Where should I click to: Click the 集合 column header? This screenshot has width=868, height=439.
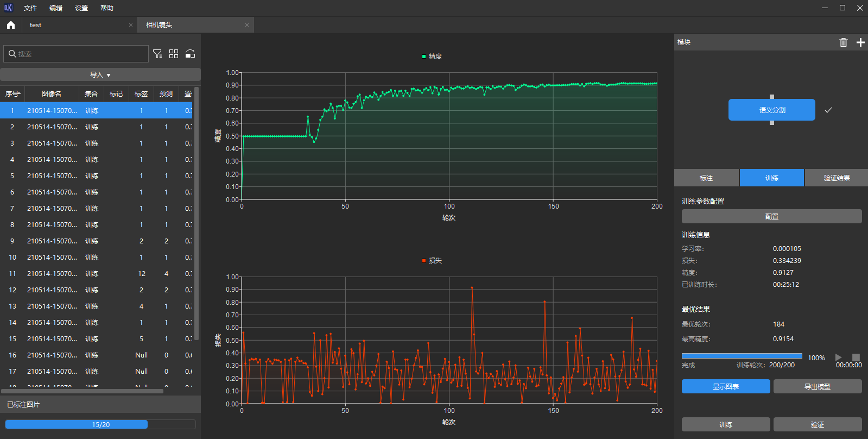[x=91, y=94]
